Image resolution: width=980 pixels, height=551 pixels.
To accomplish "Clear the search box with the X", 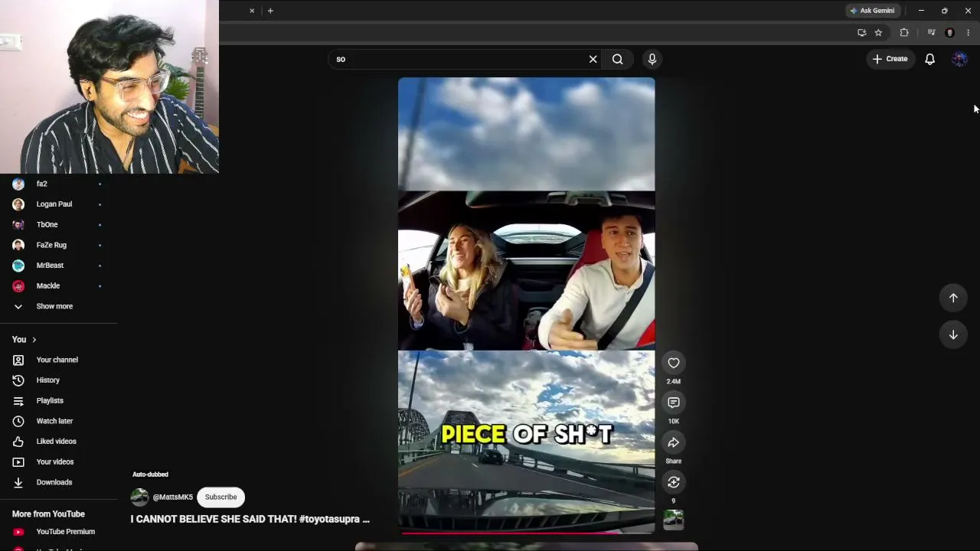I will coord(593,59).
